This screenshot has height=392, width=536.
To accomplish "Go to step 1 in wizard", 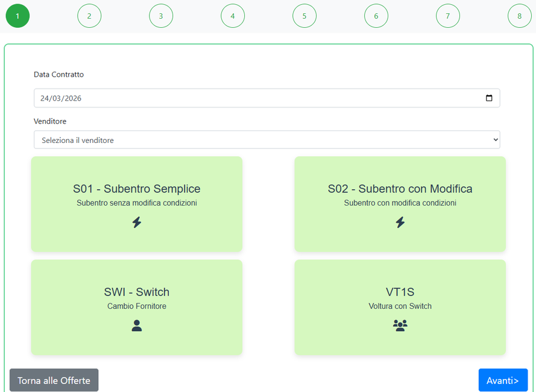I will click(17, 16).
